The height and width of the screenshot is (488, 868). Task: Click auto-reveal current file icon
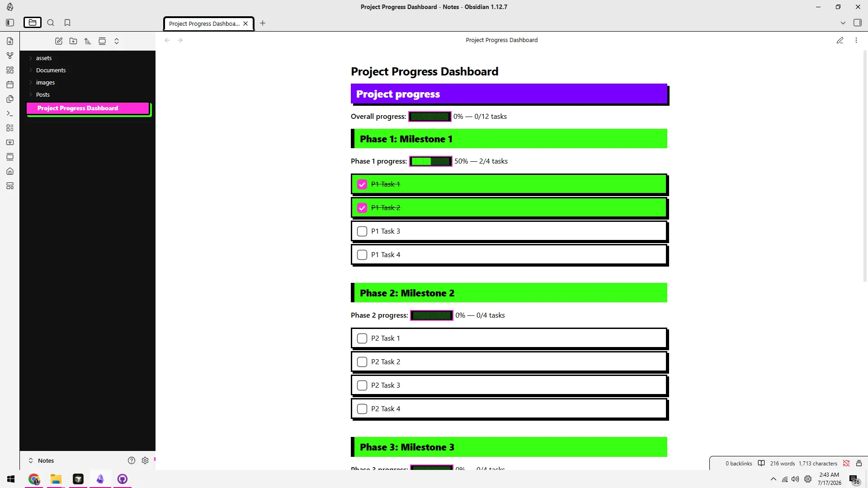pyautogui.click(x=102, y=41)
